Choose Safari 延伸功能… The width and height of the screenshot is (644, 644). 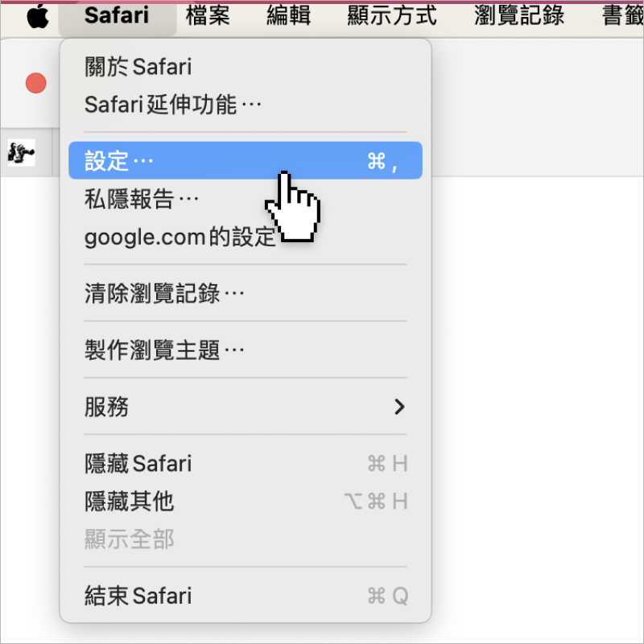246,105
